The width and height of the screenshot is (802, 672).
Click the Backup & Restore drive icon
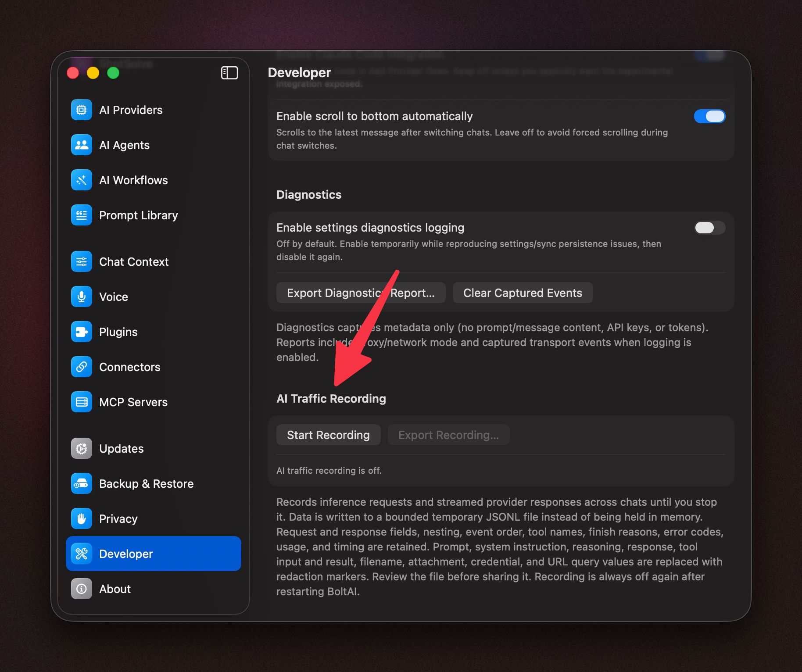(x=82, y=483)
